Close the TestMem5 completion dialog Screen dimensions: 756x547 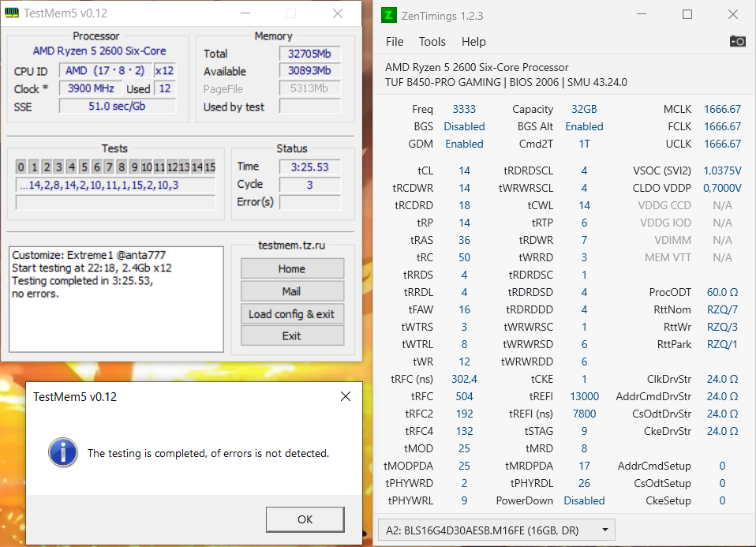point(345,396)
